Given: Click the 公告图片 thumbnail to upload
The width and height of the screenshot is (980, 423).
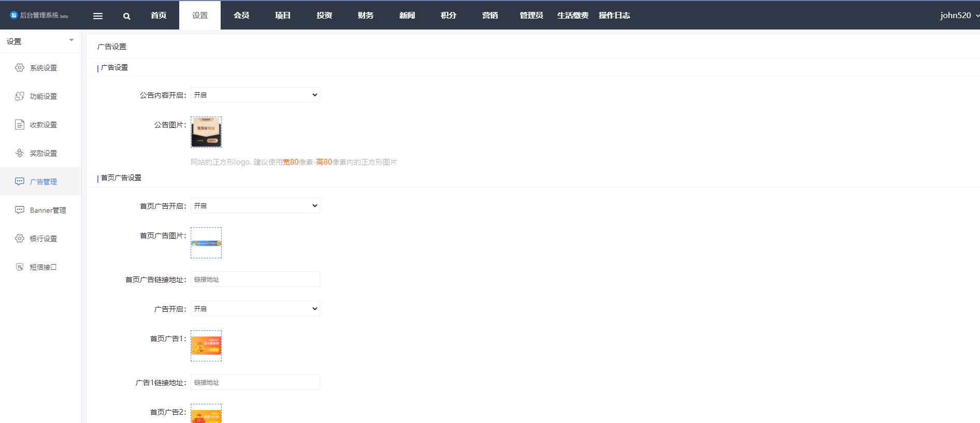Looking at the screenshot, I should [206, 132].
